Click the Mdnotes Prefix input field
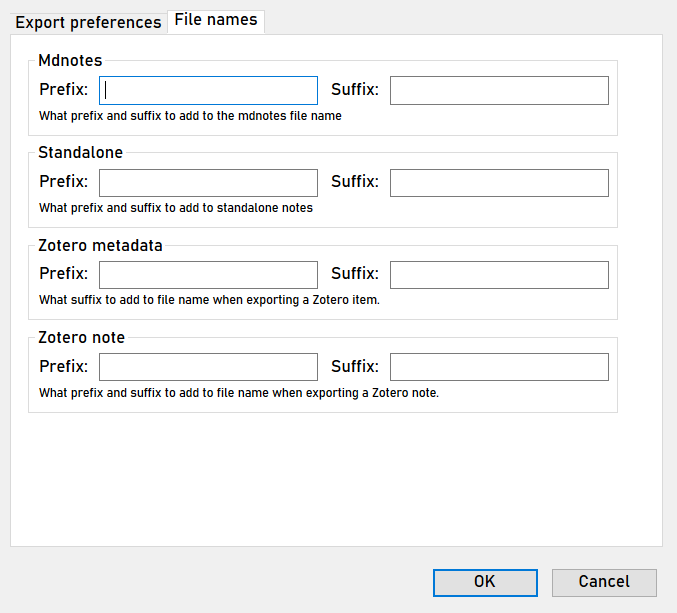This screenshot has height=613, width=677. [208, 90]
